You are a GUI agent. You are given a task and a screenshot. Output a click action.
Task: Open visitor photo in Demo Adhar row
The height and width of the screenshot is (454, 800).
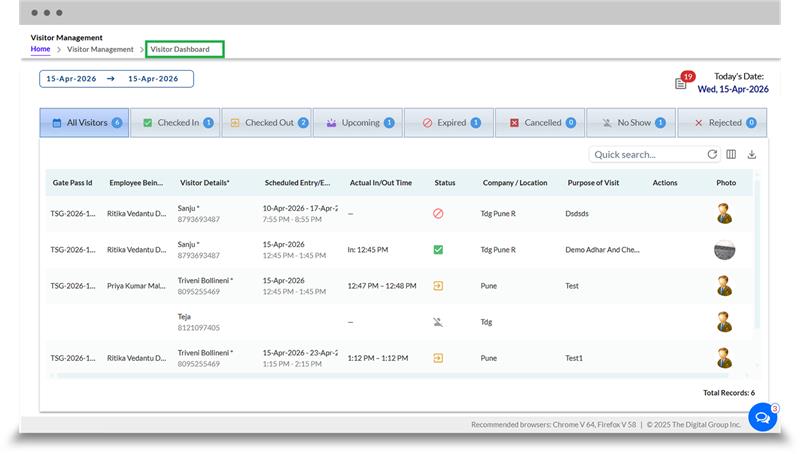coord(725,250)
